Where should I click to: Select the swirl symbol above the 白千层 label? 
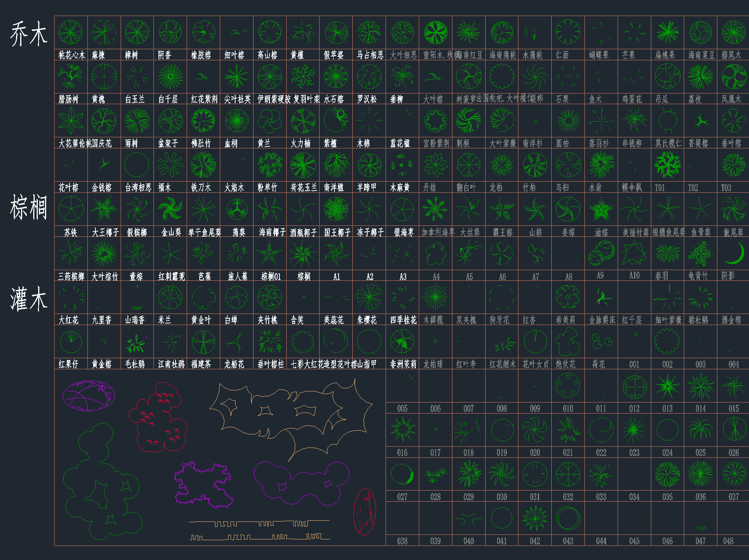[170, 77]
